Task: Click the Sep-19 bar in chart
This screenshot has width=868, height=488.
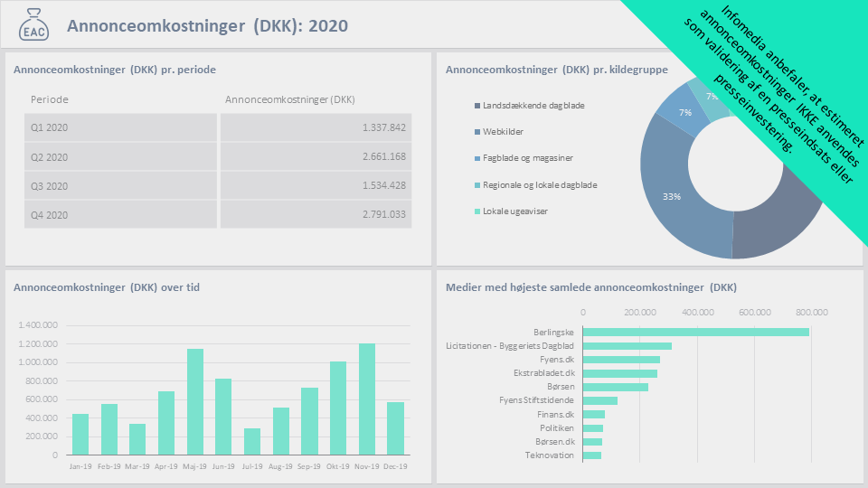Action: (309, 421)
